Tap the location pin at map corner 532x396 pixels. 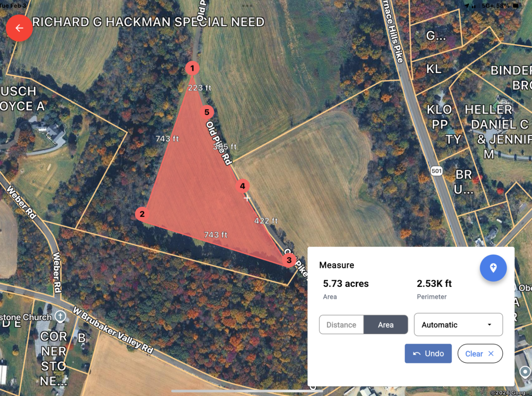pyautogui.click(x=525, y=373)
